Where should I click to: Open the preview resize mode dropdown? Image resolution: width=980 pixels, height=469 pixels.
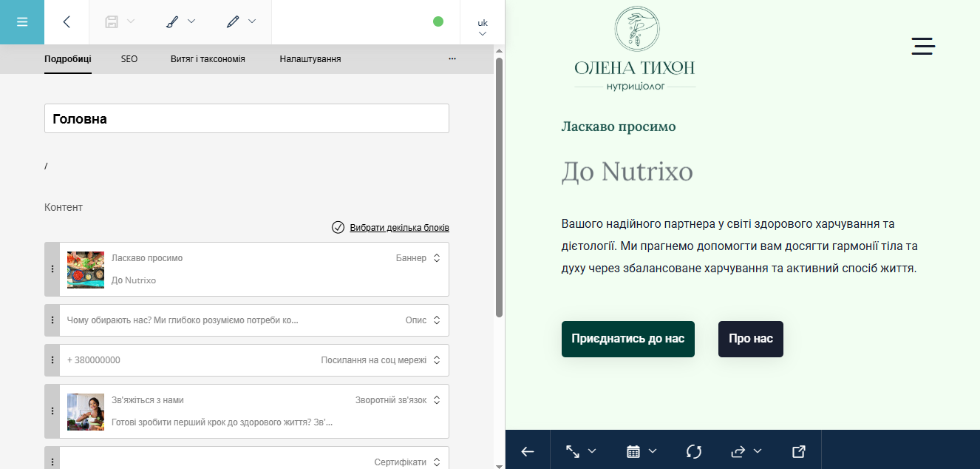pyautogui.click(x=580, y=451)
